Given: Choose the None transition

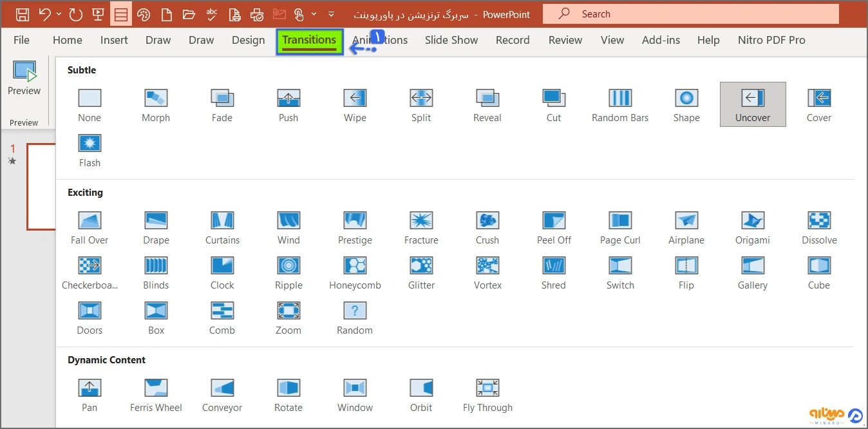Looking at the screenshot, I should [x=90, y=105].
